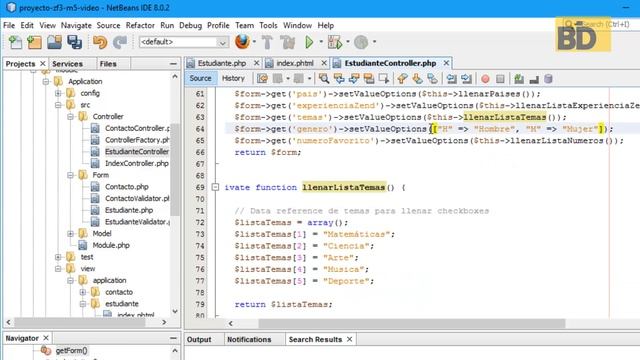Collapse the function fold at line 69

click(215, 187)
